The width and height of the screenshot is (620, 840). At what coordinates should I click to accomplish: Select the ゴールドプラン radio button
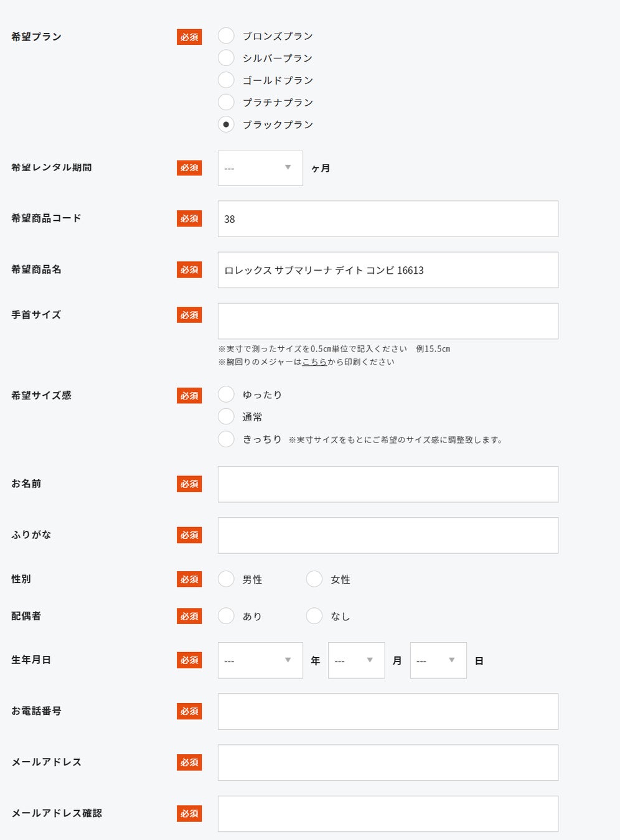226,80
